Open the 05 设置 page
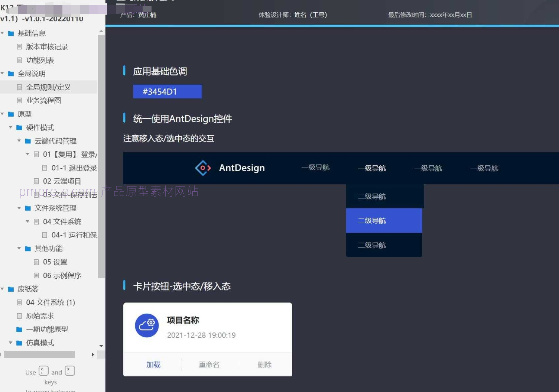This screenshot has width=559, height=392. (55, 262)
